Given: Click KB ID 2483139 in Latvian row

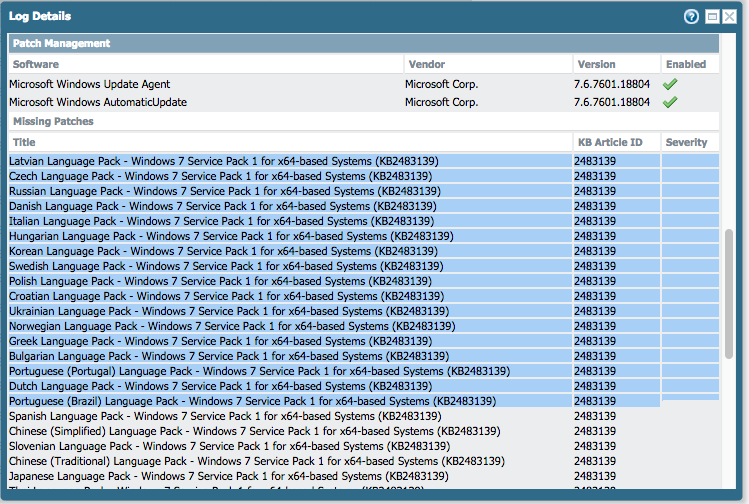Looking at the screenshot, I should tap(595, 161).
